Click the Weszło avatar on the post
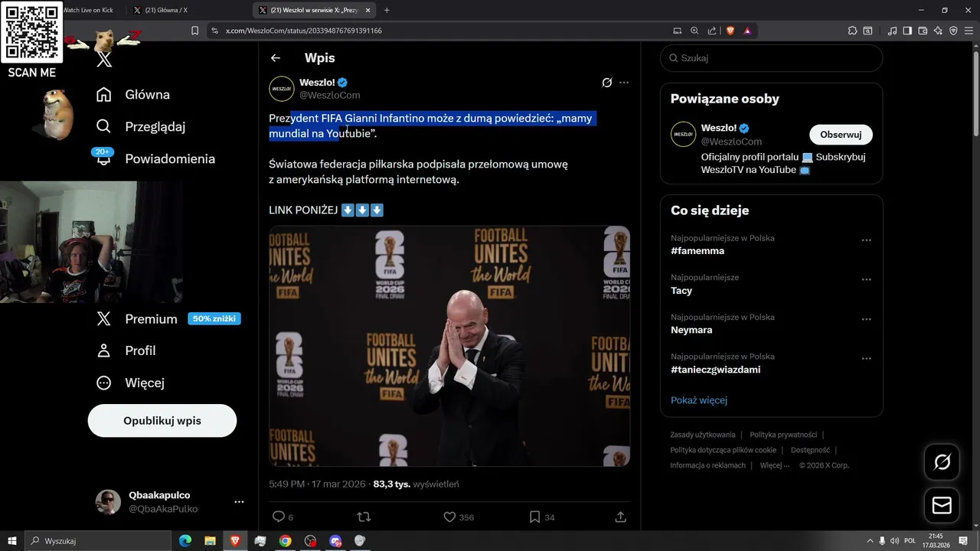This screenshot has width=980, height=551. (282, 89)
